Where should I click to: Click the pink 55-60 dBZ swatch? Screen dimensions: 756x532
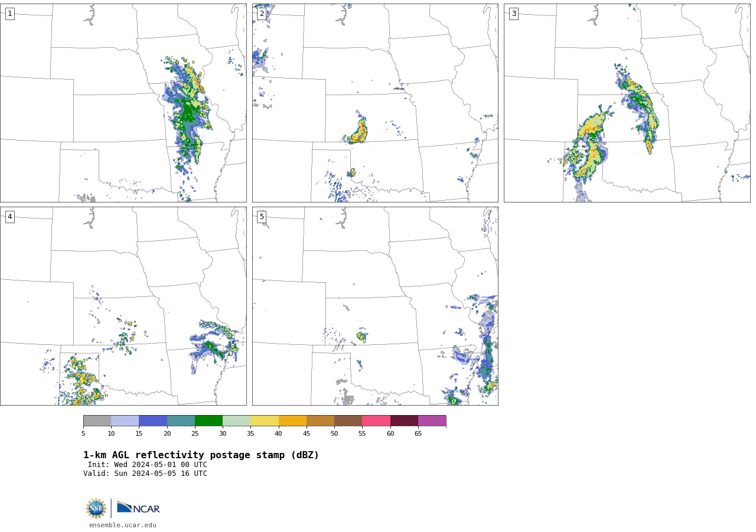(x=376, y=421)
